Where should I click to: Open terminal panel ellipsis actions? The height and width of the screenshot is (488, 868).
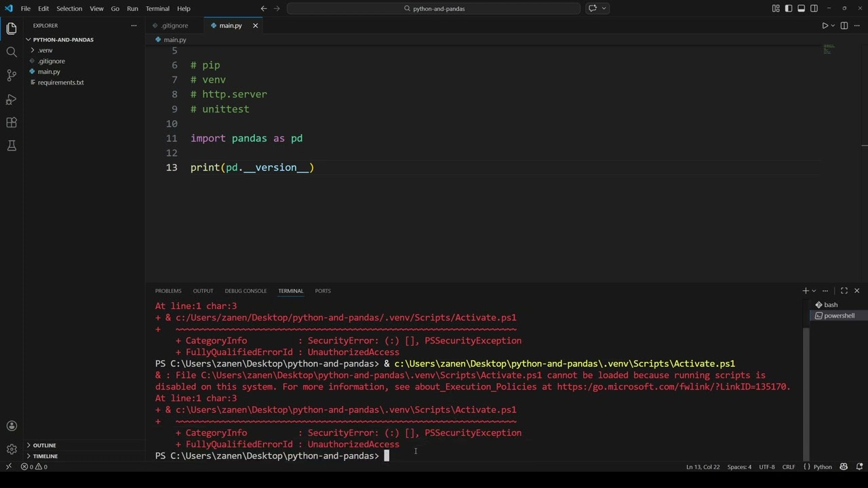pos(825,291)
